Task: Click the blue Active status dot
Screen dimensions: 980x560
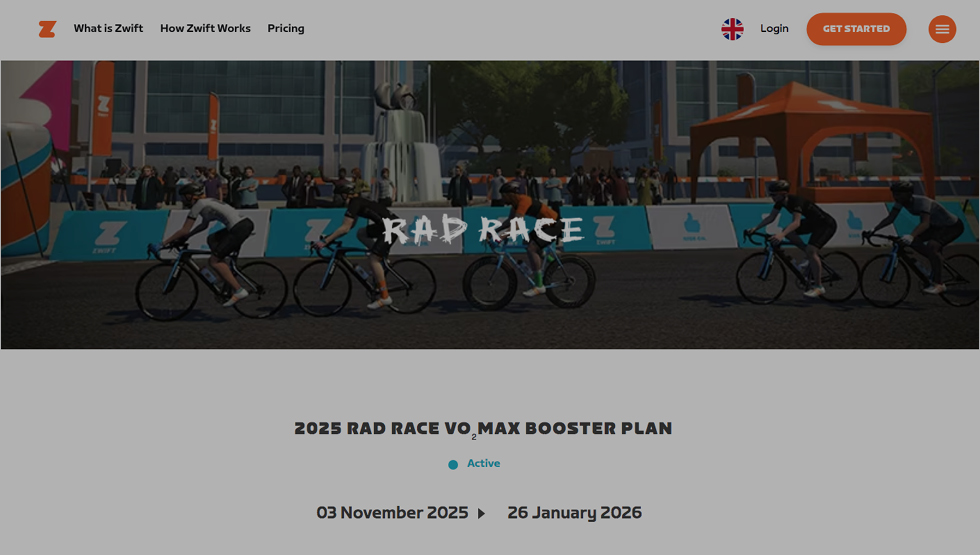Action: click(453, 465)
